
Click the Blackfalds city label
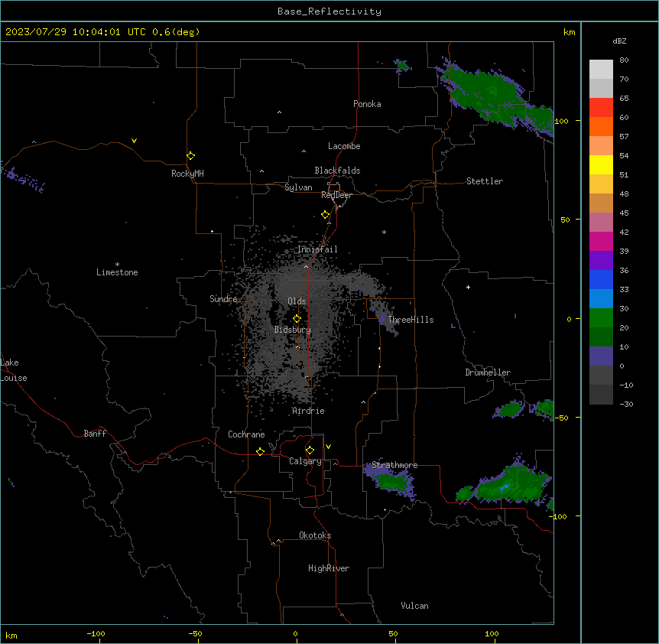(x=337, y=171)
